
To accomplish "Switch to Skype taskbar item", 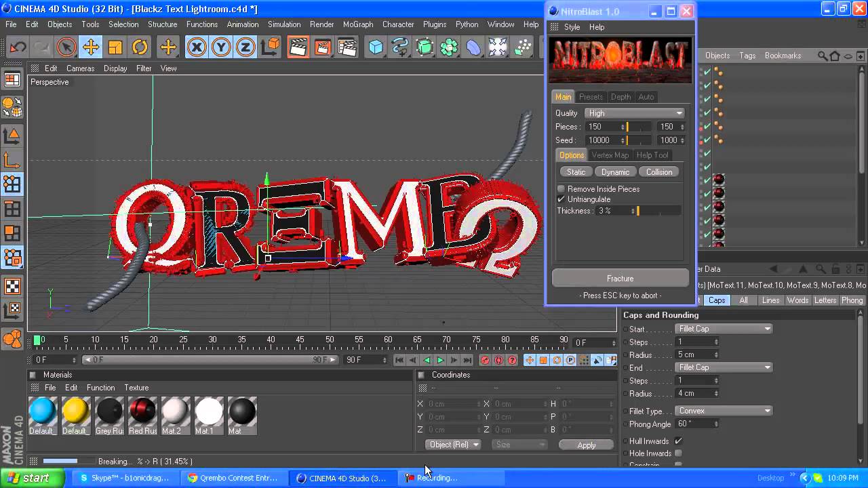I will [x=125, y=478].
